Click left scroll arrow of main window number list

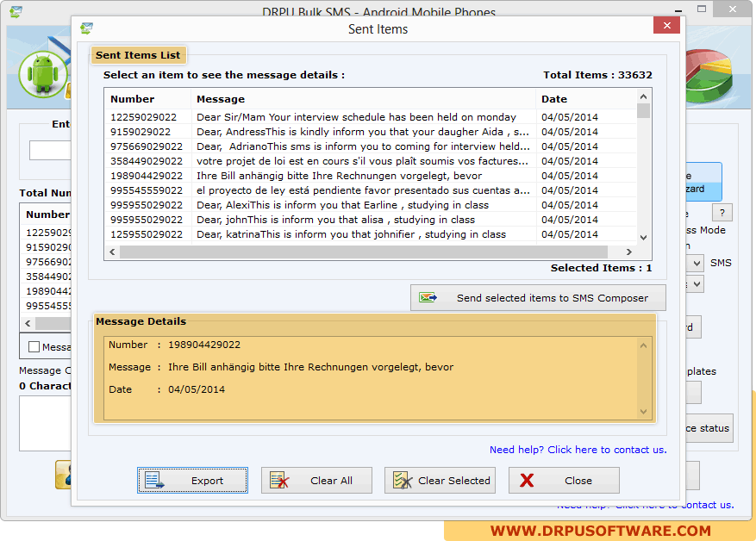tap(28, 323)
